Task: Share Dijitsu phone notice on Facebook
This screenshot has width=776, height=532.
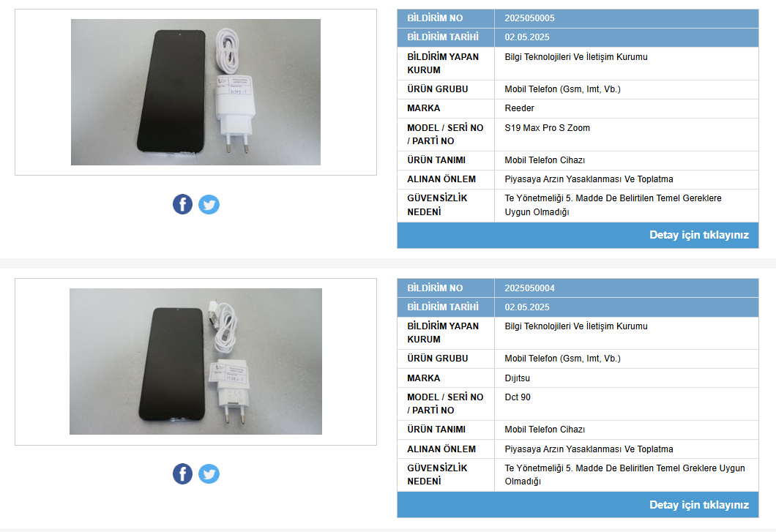Action: click(182, 473)
